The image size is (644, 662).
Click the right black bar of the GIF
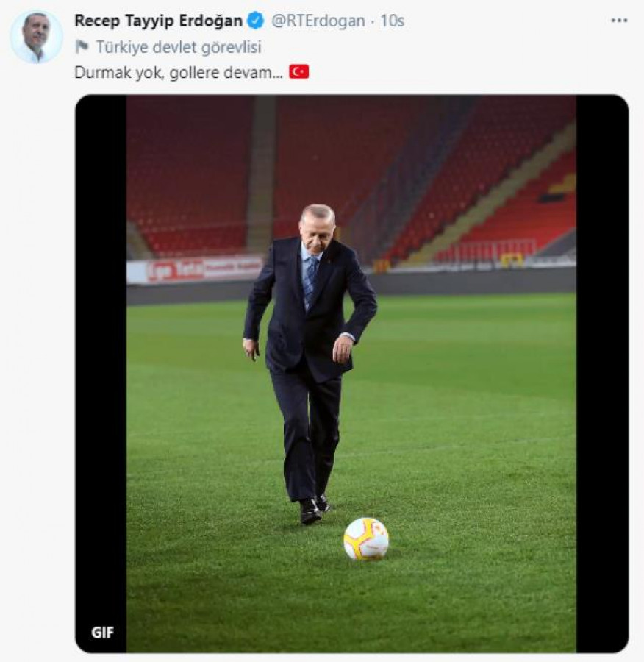coord(601,368)
